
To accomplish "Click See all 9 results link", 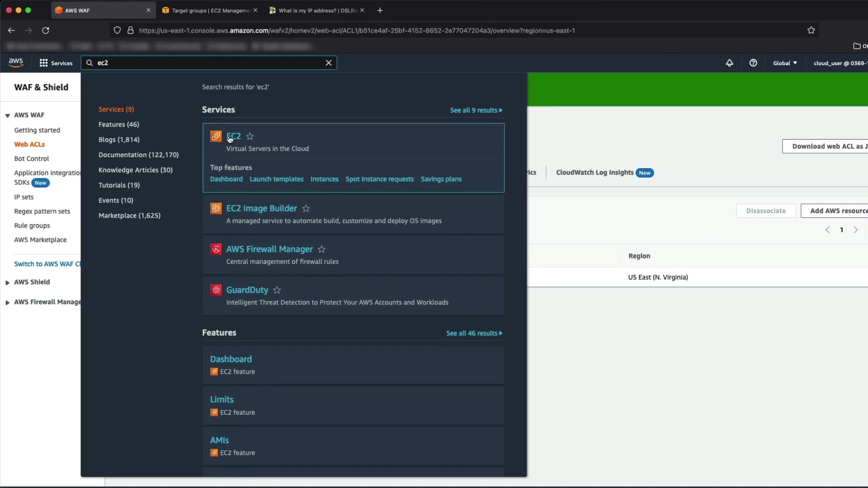I will 476,110.
